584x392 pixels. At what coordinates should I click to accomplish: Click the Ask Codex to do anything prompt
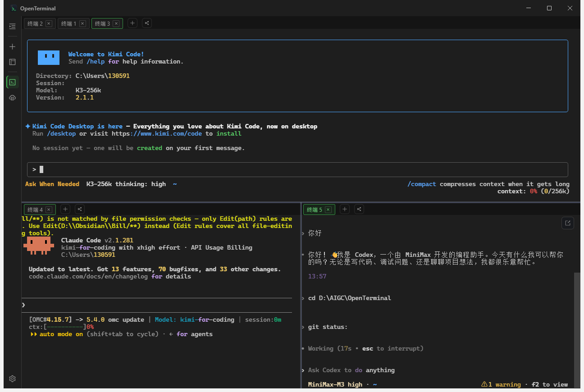tap(351, 370)
